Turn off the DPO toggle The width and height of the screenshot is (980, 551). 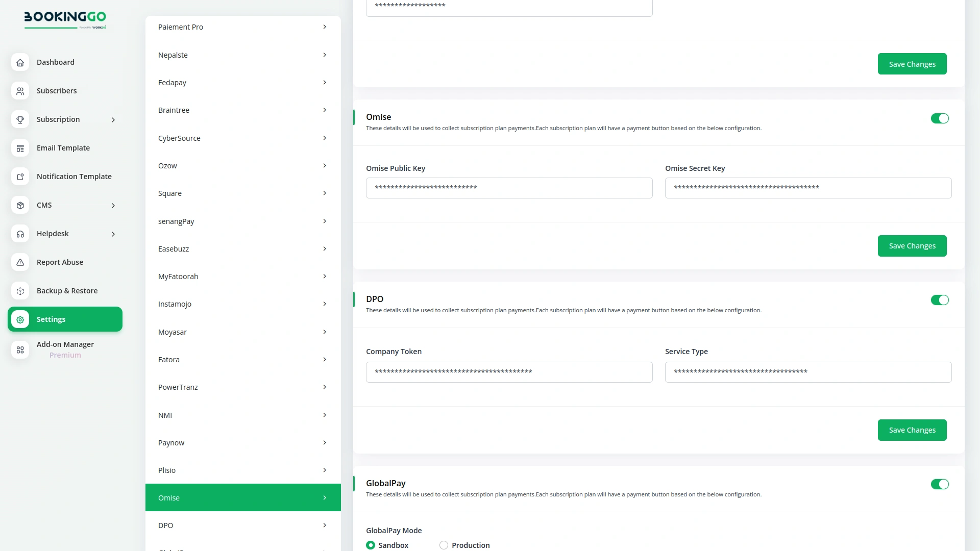click(940, 300)
